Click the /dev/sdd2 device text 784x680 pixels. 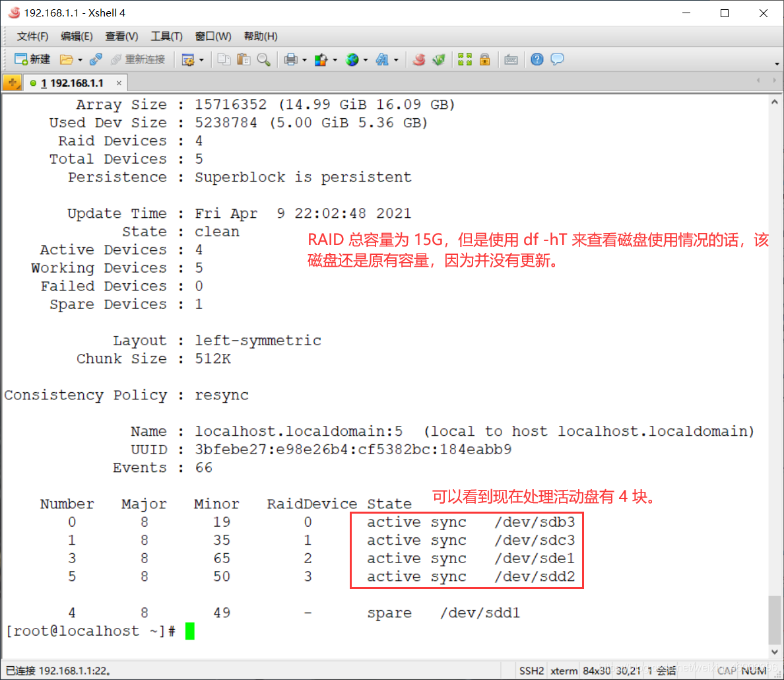pos(535,576)
